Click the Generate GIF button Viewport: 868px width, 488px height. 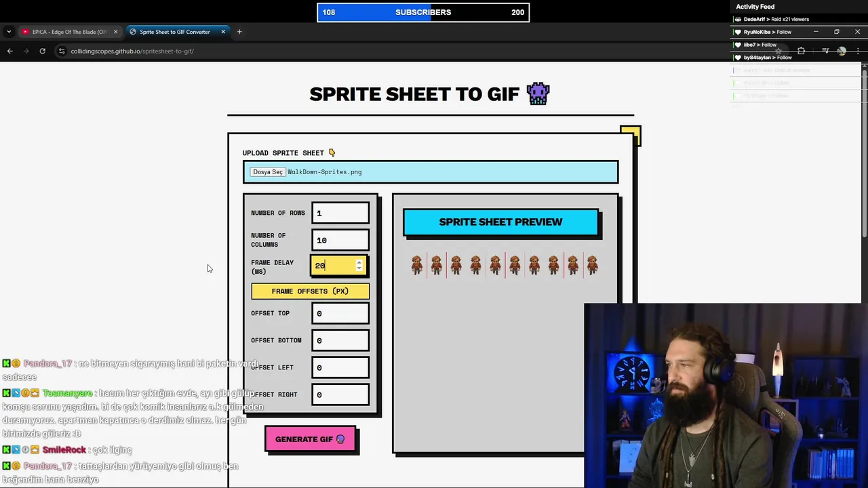click(x=310, y=439)
